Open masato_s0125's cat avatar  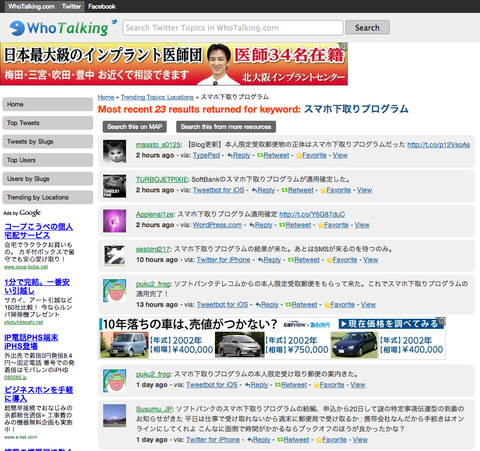(114, 152)
